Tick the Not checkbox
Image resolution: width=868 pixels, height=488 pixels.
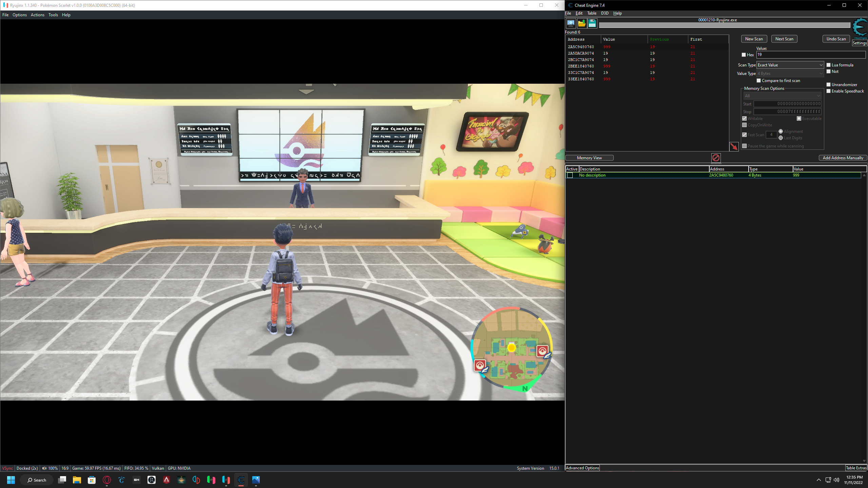[x=828, y=72]
